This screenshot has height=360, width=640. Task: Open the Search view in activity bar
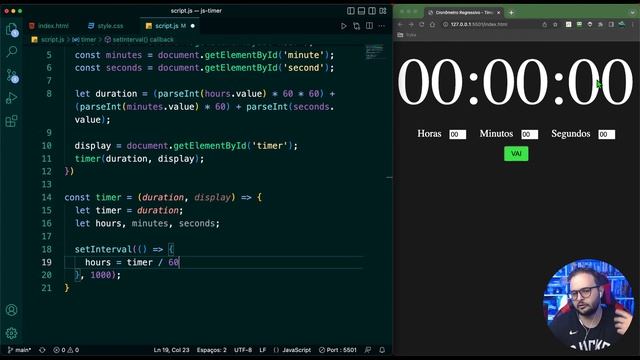pos(12,51)
